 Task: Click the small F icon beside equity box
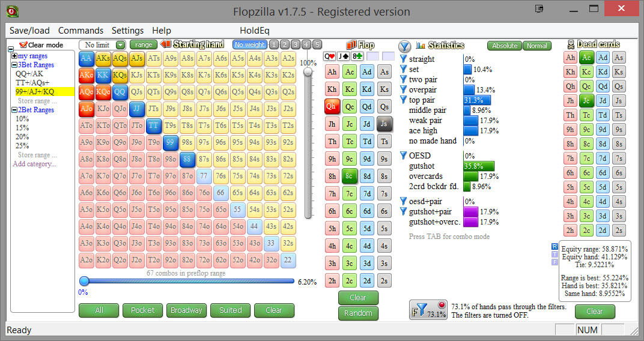pos(554,262)
